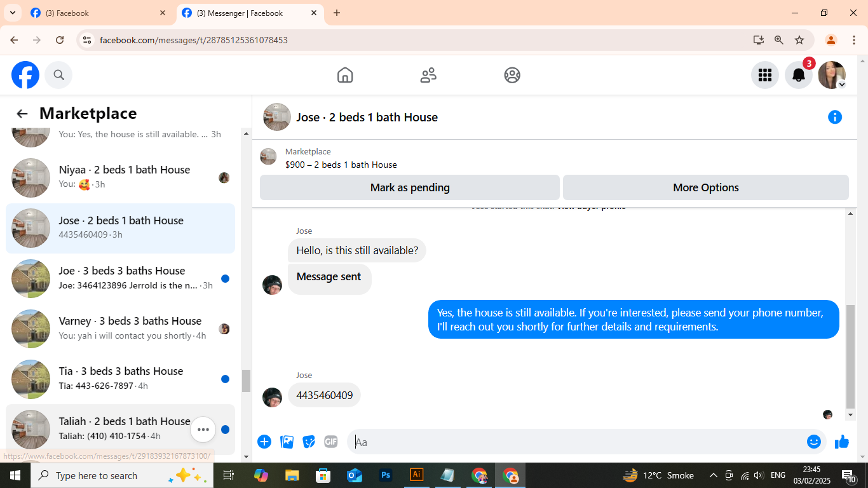Open more actions plus icon in composer
The width and height of the screenshot is (868, 488).
click(x=264, y=442)
